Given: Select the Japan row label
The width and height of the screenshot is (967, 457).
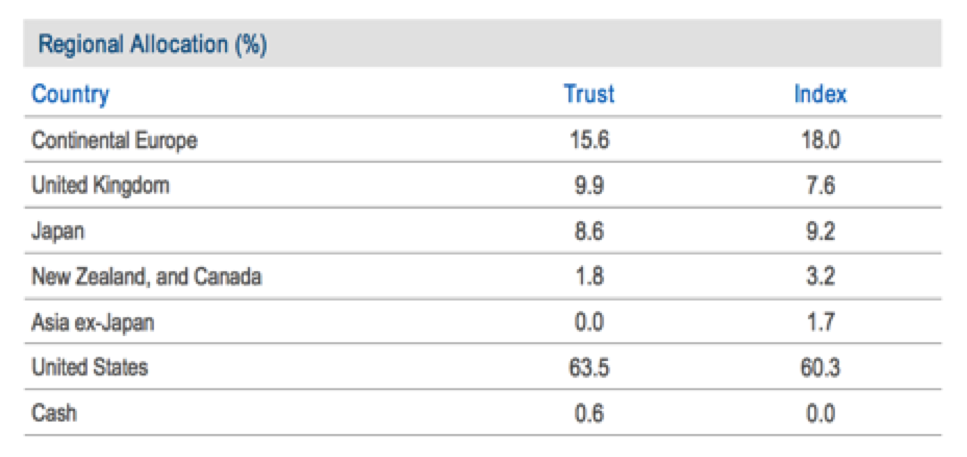Looking at the screenshot, I should 58,231.
